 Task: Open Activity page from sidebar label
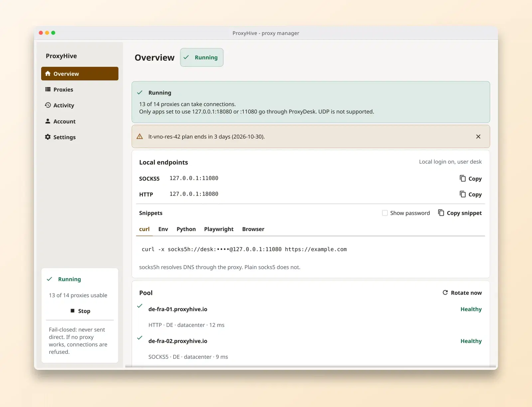pyautogui.click(x=64, y=105)
